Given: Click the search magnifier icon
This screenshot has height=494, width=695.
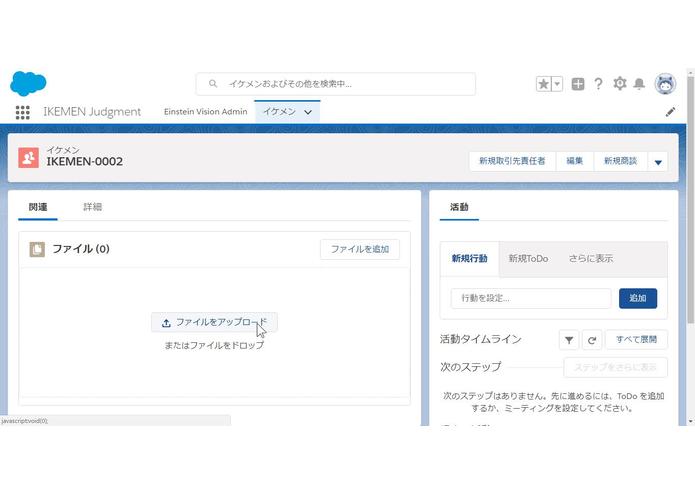Looking at the screenshot, I should (213, 83).
